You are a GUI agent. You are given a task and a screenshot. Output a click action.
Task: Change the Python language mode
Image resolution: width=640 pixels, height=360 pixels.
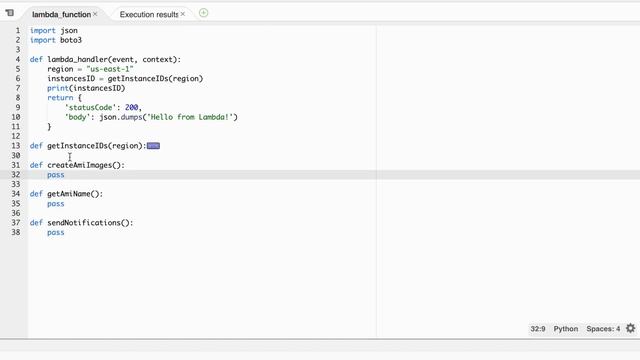tap(566, 329)
